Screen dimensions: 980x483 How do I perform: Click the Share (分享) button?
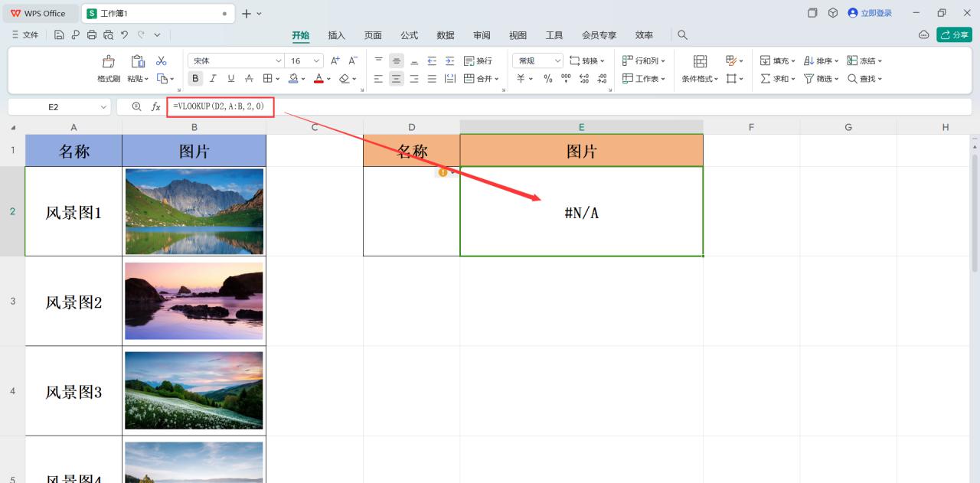954,34
